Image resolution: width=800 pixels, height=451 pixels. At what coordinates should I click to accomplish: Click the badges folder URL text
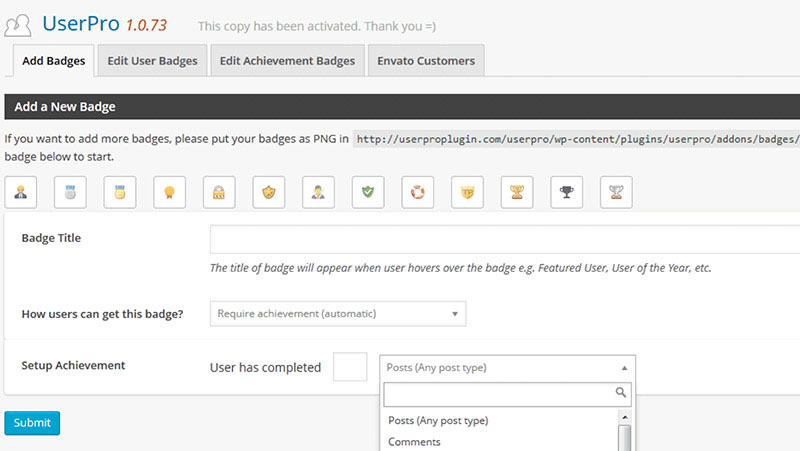click(x=577, y=139)
